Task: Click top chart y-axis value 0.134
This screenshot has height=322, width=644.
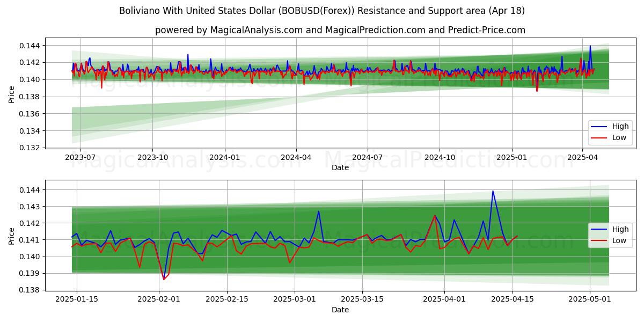Action: tap(30, 130)
